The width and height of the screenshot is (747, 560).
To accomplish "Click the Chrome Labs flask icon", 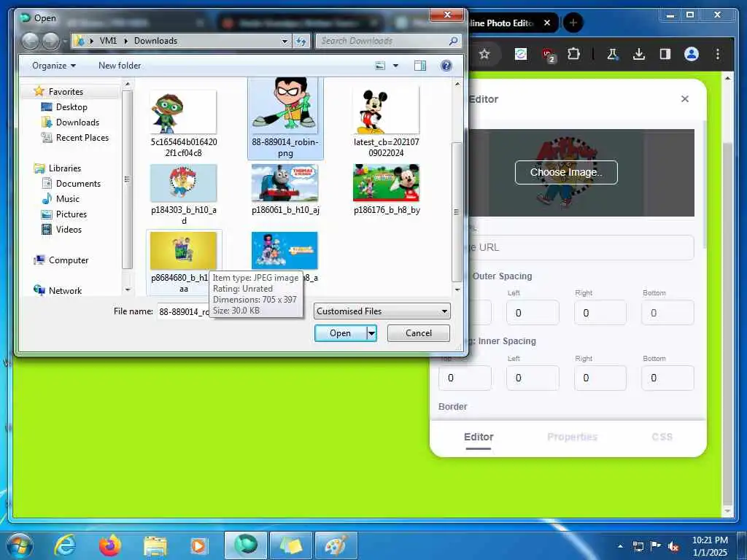I will point(612,54).
